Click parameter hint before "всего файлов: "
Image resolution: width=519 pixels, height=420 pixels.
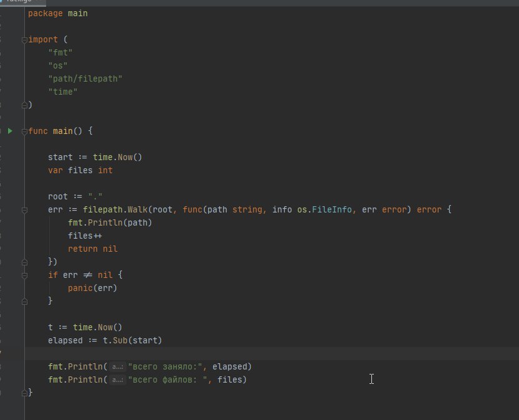tap(118, 379)
